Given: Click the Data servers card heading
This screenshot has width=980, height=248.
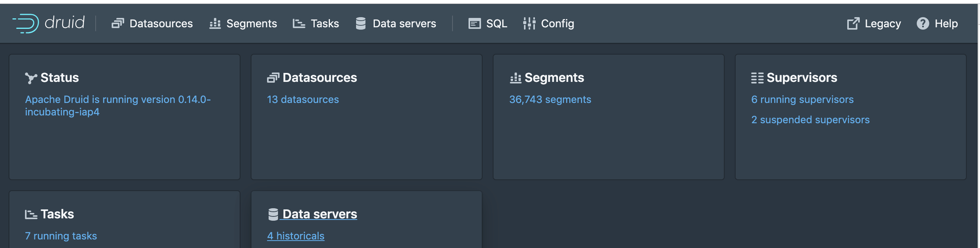Looking at the screenshot, I should (320, 214).
